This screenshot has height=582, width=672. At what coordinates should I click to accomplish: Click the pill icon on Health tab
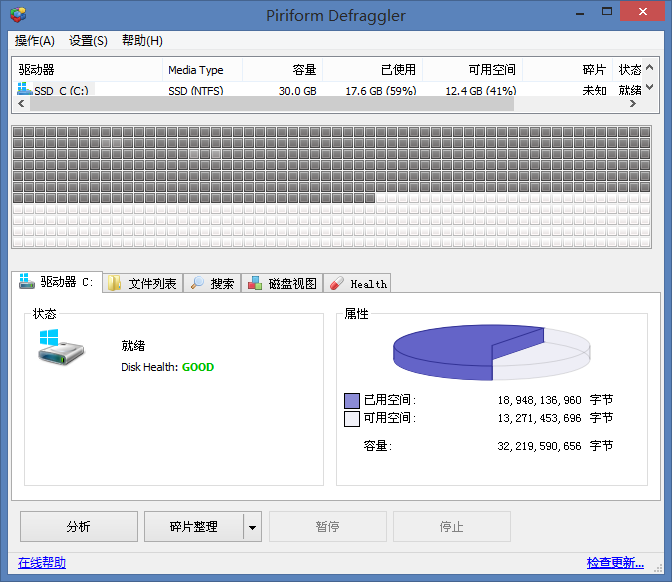(x=337, y=283)
